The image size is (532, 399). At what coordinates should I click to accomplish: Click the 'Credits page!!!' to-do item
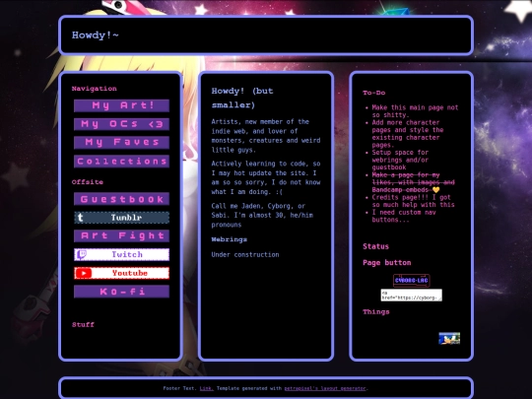413,201
